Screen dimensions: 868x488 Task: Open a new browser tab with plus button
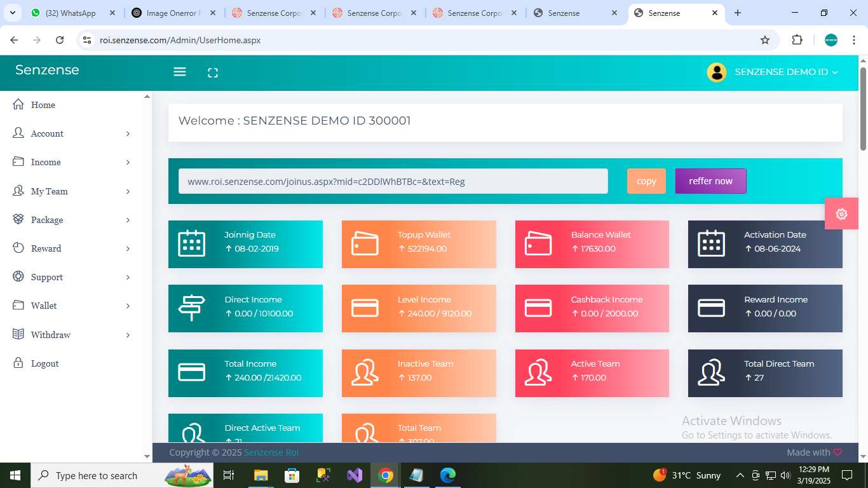(738, 13)
